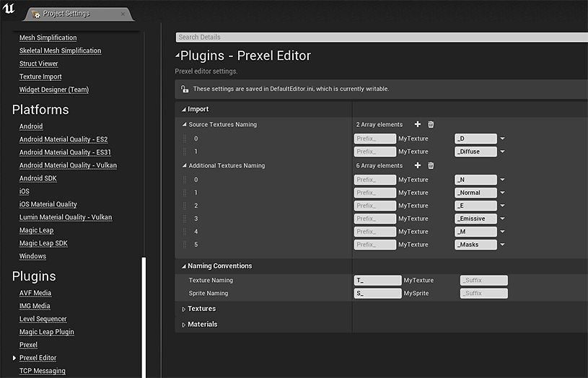Collapse Additional Textures Naming array
This screenshot has height=378, width=588.
click(x=184, y=165)
